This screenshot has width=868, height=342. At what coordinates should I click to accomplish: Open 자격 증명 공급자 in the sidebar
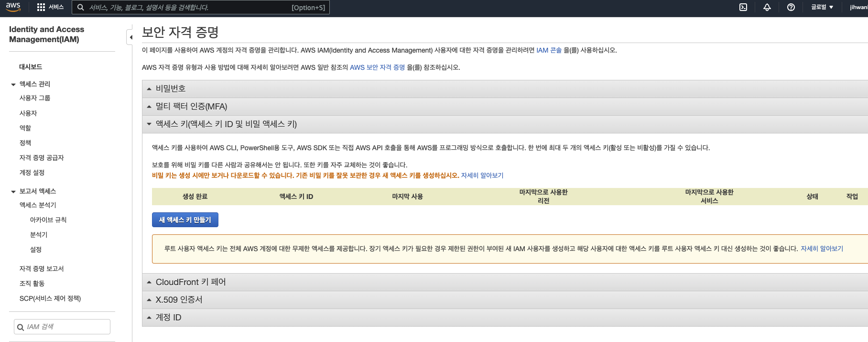42,158
